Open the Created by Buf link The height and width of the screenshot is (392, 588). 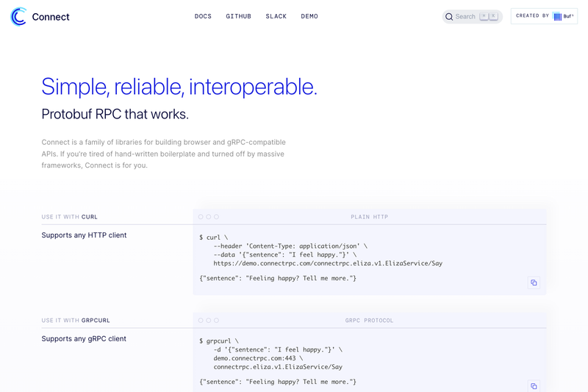tap(544, 16)
